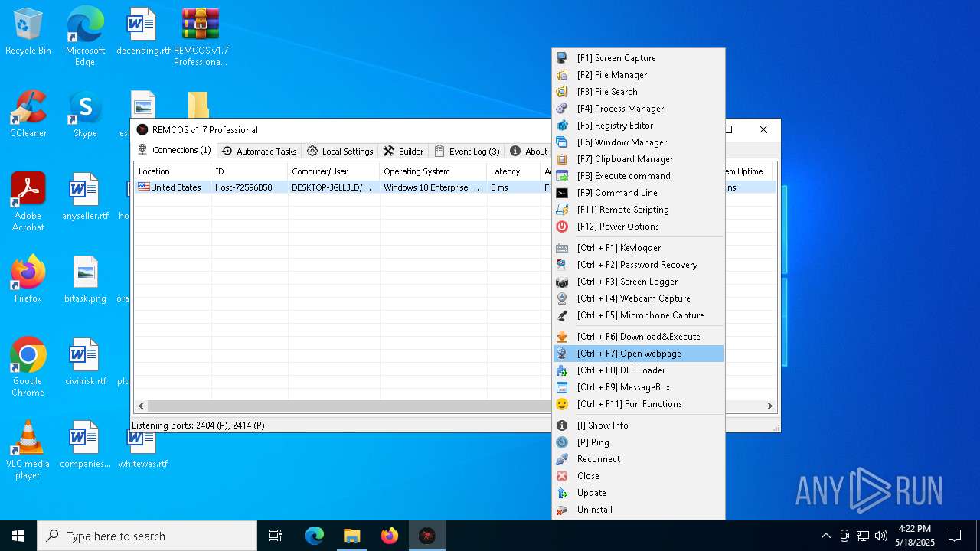Select the Google Chrome desktop icon
The height and width of the screenshot is (551, 980).
pyautogui.click(x=28, y=367)
